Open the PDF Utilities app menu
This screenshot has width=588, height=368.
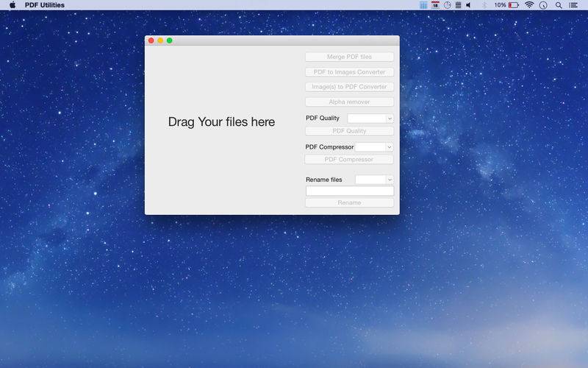(x=45, y=5)
